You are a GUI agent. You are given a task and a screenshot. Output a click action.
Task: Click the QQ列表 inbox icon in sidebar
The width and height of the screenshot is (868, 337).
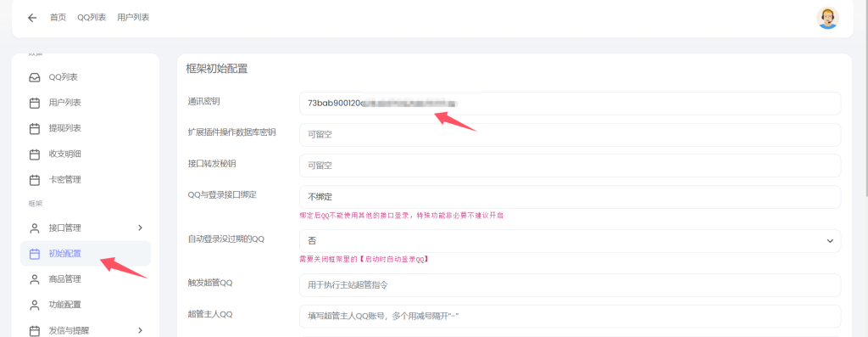click(x=34, y=77)
